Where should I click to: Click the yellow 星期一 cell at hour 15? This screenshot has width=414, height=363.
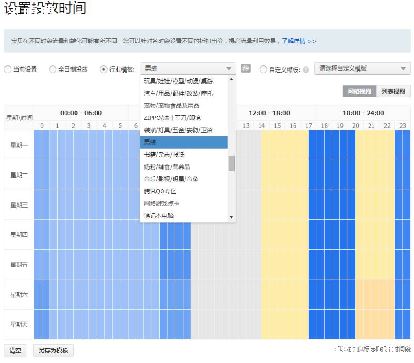[x=277, y=145]
